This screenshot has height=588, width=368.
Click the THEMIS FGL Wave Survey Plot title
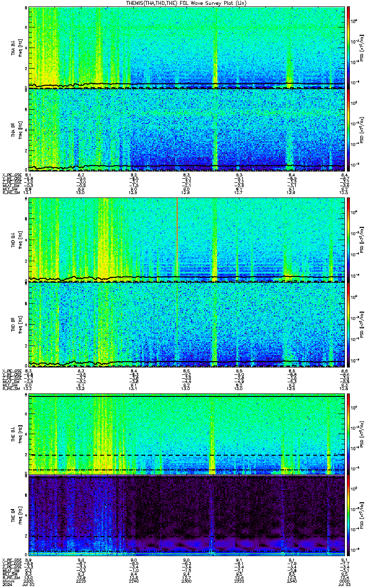click(x=187, y=3)
